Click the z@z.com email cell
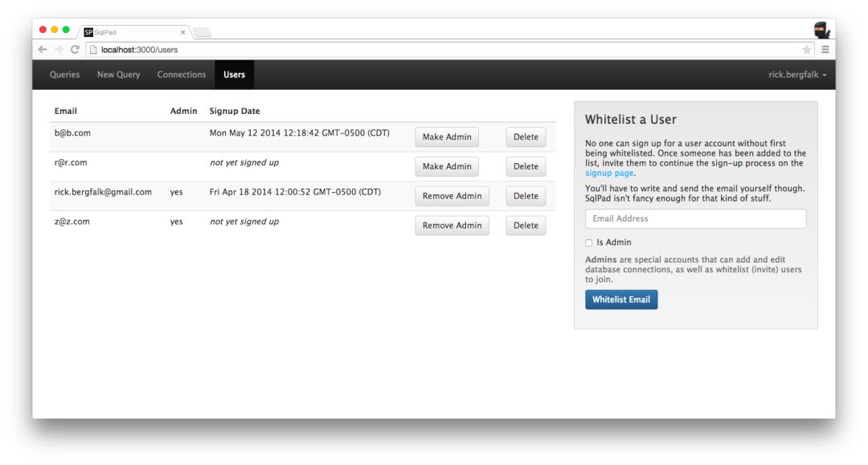The image size is (868, 465). pos(72,222)
